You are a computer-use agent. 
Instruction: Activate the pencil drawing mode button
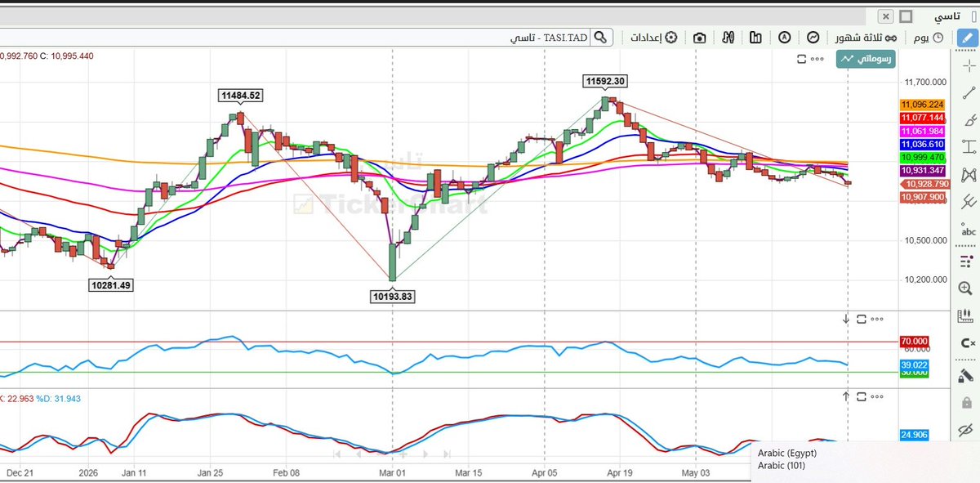point(968,38)
